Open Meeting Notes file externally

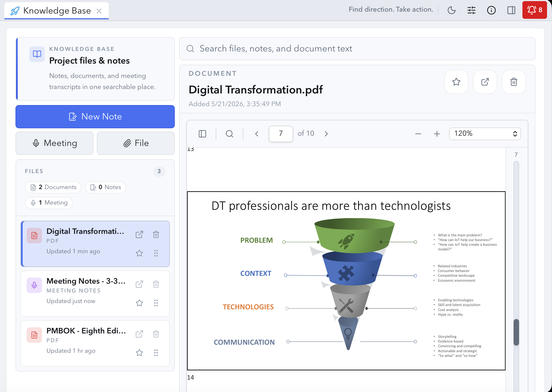(139, 284)
